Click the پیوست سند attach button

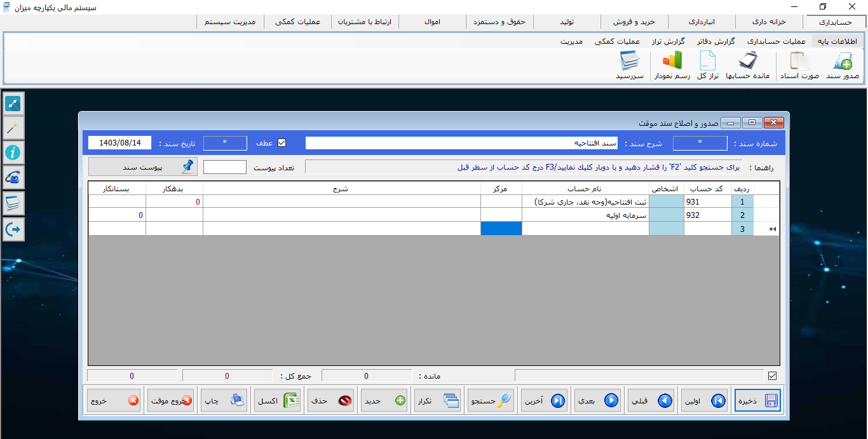[143, 166]
